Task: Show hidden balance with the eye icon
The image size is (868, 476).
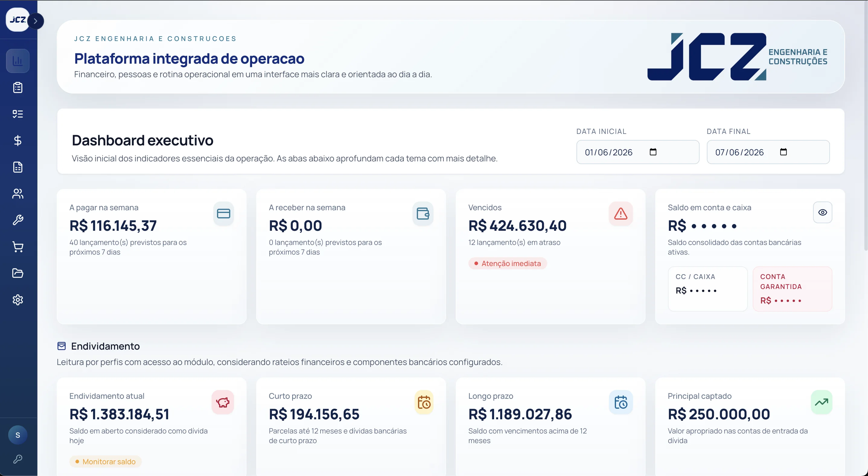Action: pyautogui.click(x=822, y=212)
